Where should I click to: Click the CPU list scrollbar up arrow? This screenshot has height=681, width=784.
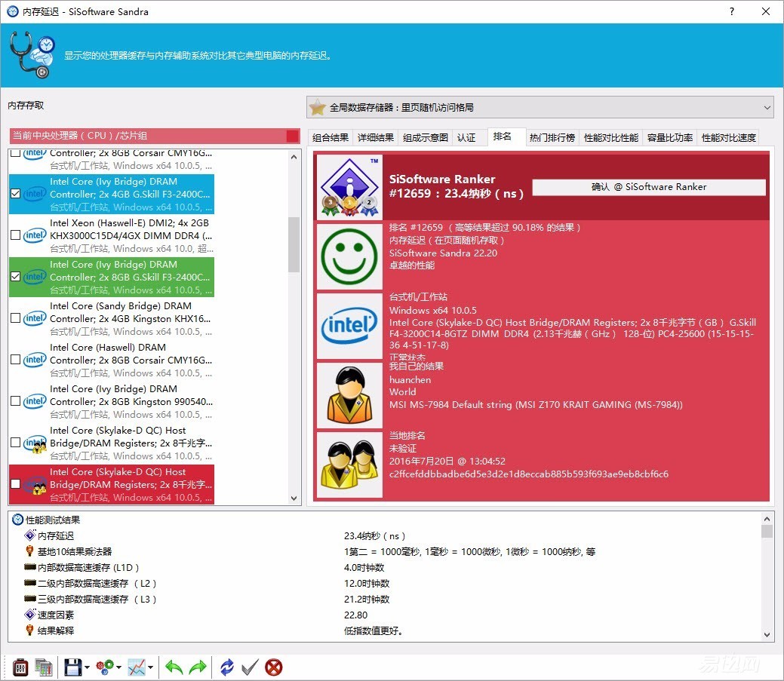294,157
